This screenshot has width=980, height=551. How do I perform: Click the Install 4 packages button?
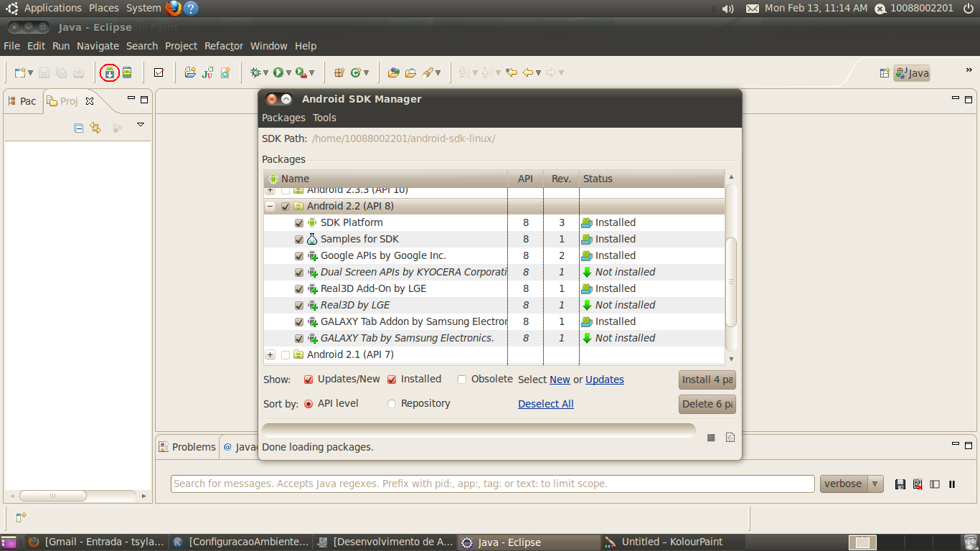[x=707, y=380]
